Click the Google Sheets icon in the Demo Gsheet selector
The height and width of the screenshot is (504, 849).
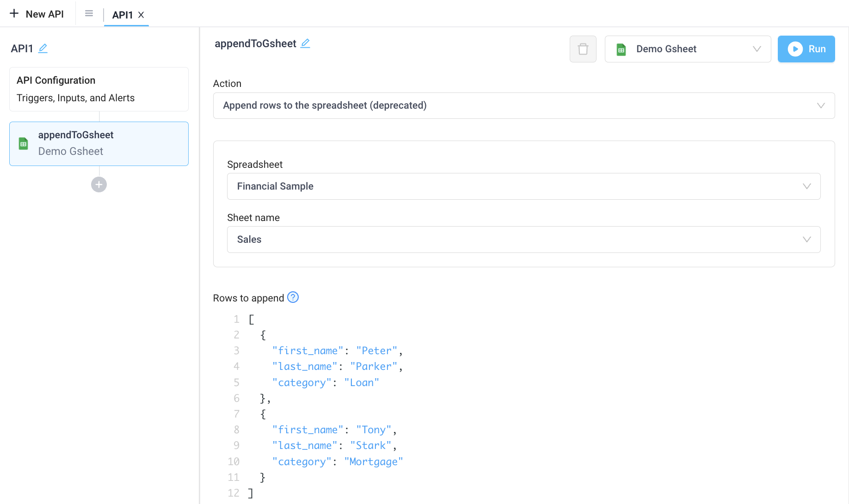[x=621, y=49]
